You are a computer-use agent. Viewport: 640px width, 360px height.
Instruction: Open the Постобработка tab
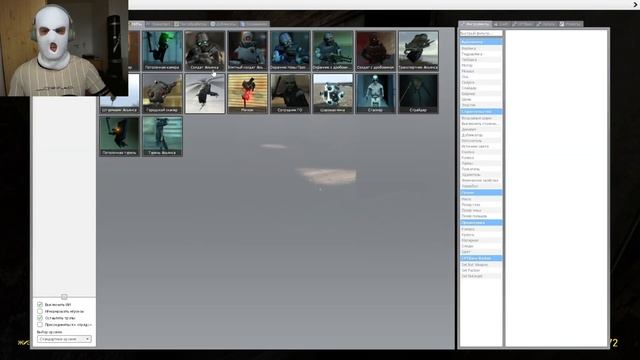[191, 24]
